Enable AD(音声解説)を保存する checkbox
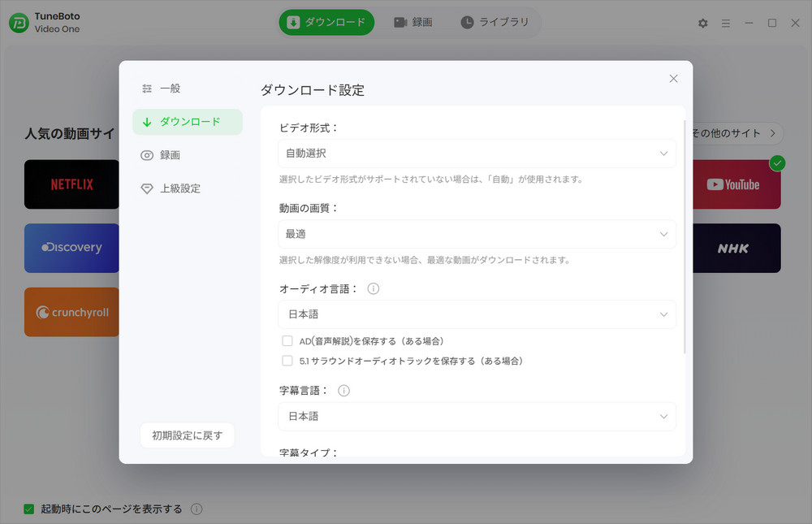812x524 pixels. click(x=287, y=341)
